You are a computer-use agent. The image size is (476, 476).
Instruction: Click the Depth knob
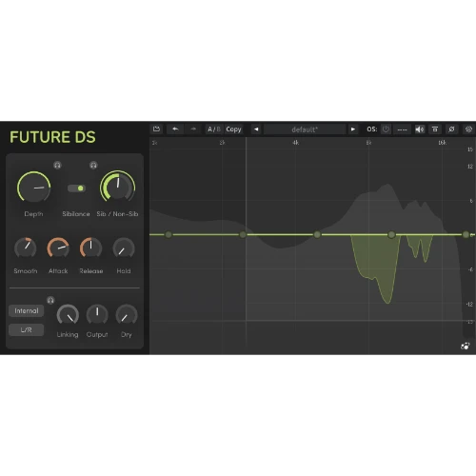[x=33, y=187]
